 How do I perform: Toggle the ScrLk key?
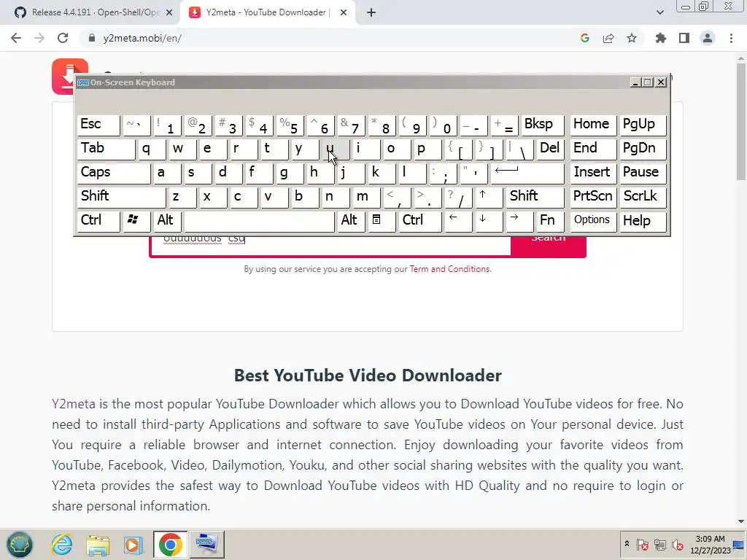pyautogui.click(x=643, y=197)
